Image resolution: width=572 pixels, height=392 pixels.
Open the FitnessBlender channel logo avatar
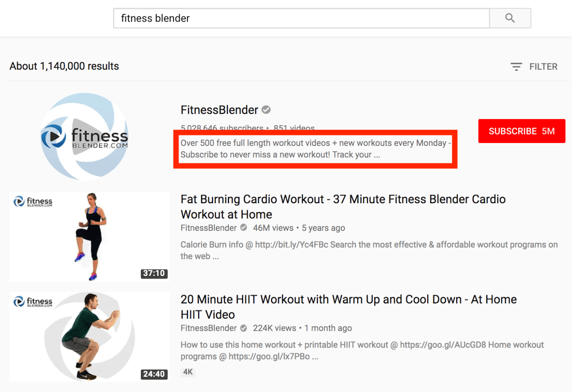[85, 136]
